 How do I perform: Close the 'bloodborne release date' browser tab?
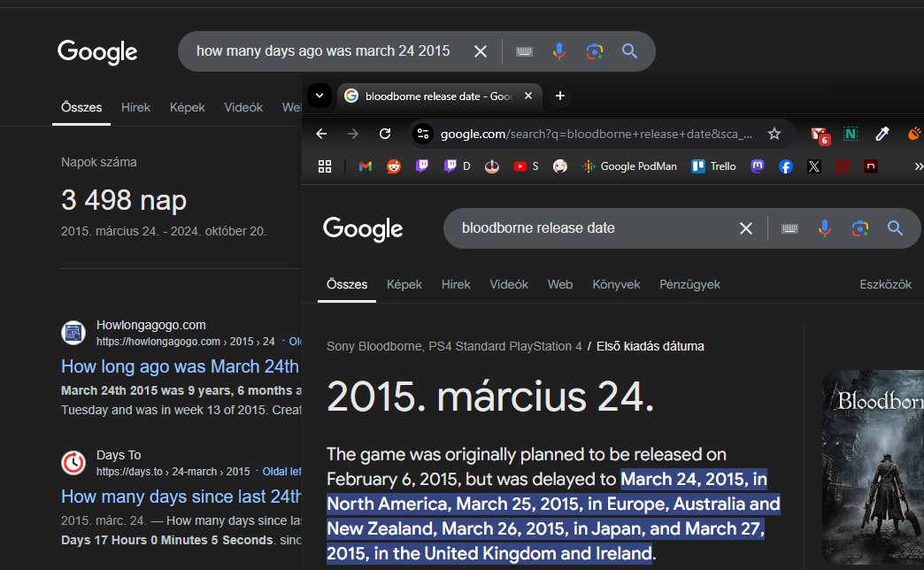528,96
